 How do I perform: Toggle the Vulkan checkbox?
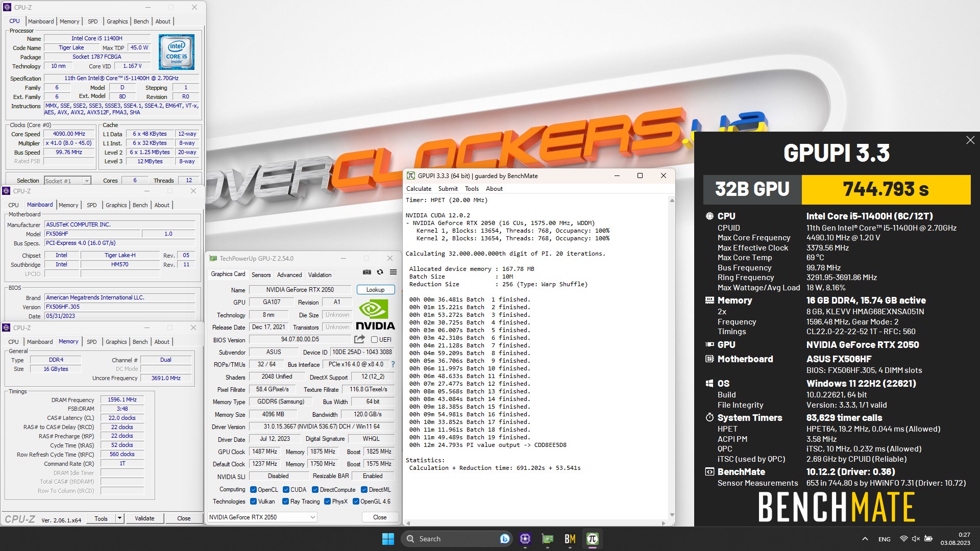[253, 502]
